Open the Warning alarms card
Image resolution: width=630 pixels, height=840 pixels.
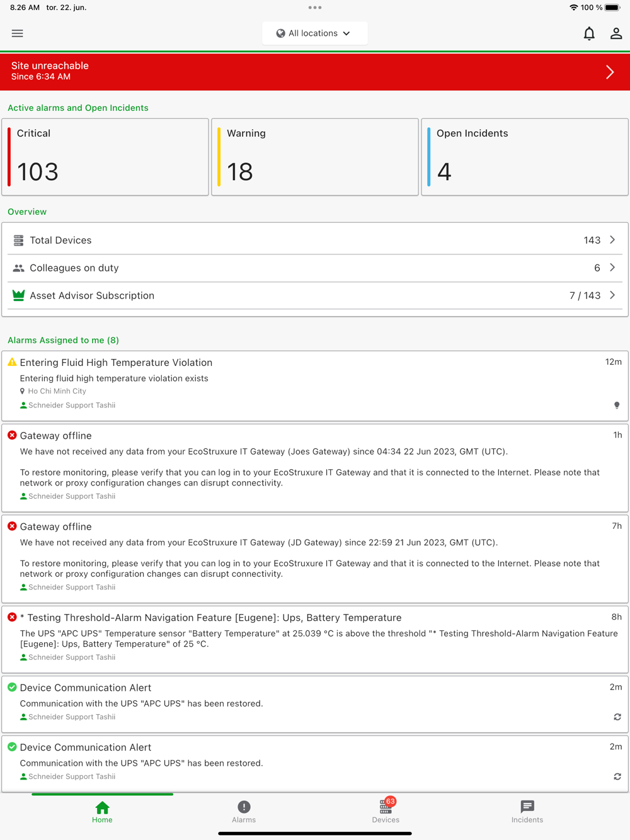[315, 157]
